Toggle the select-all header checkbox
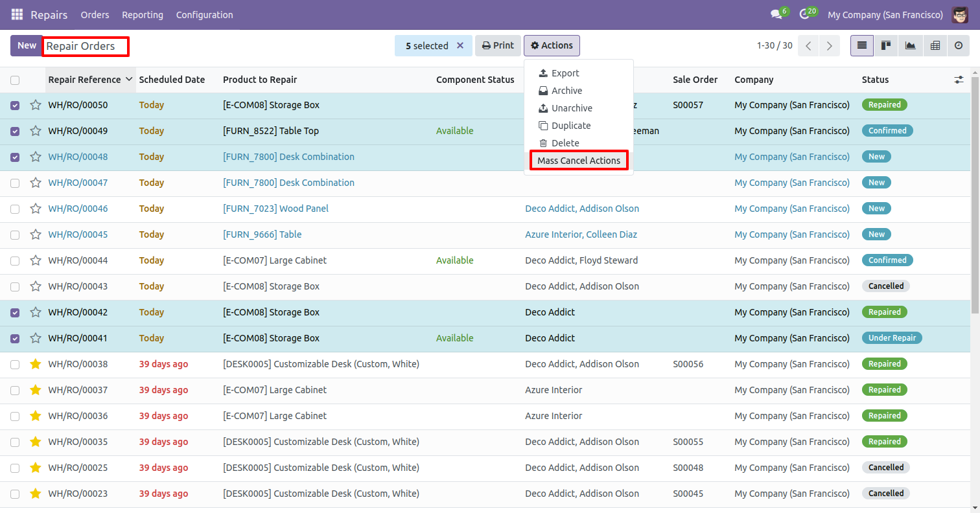The height and width of the screenshot is (513, 980). coord(15,80)
